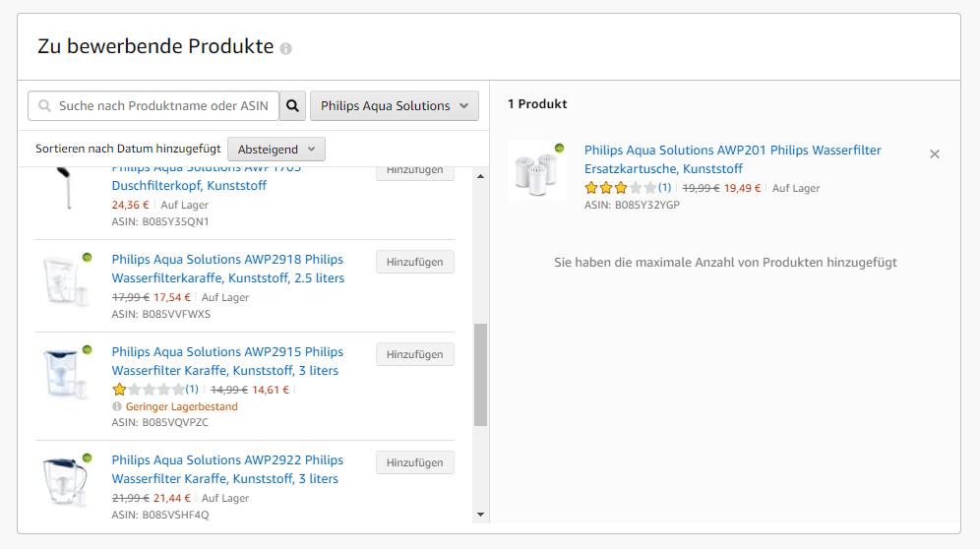
Task: Click the discounted price 17,54 €
Action: click(x=172, y=297)
